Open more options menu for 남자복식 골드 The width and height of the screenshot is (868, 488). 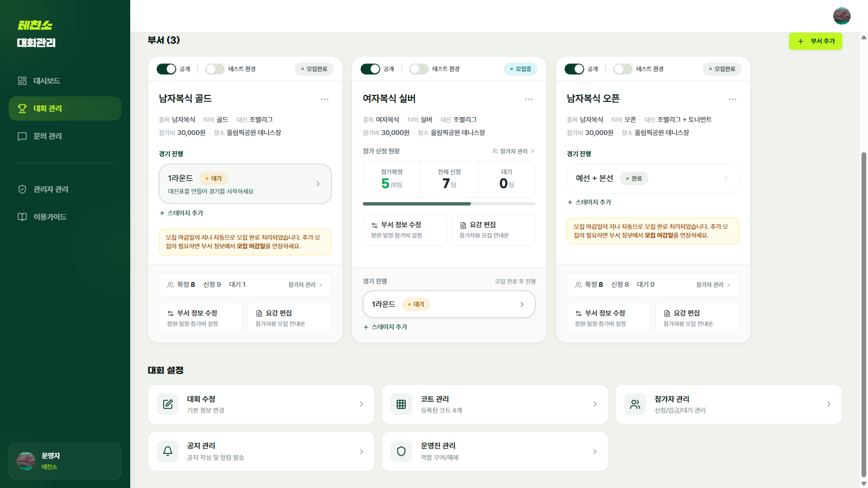tap(325, 99)
